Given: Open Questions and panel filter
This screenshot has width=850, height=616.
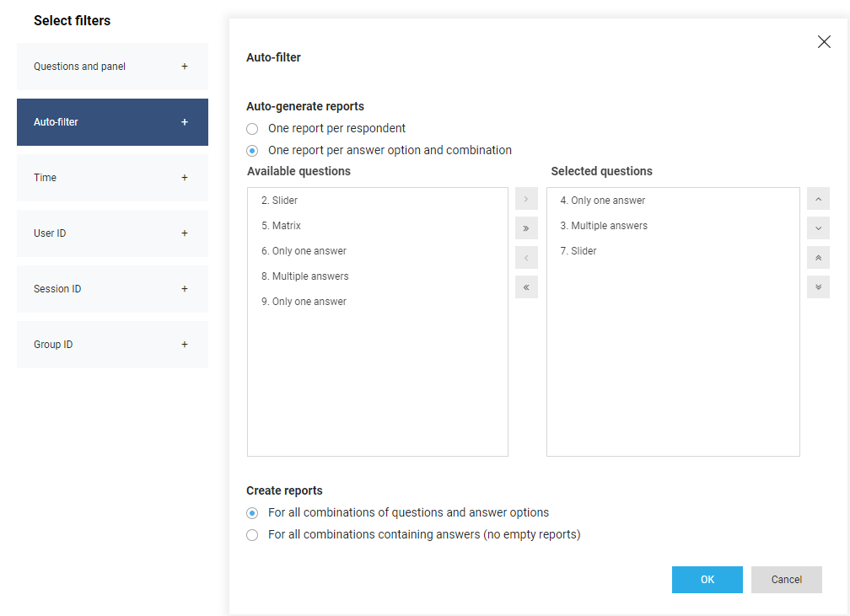Looking at the screenshot, I should click(x=112, y=66).
